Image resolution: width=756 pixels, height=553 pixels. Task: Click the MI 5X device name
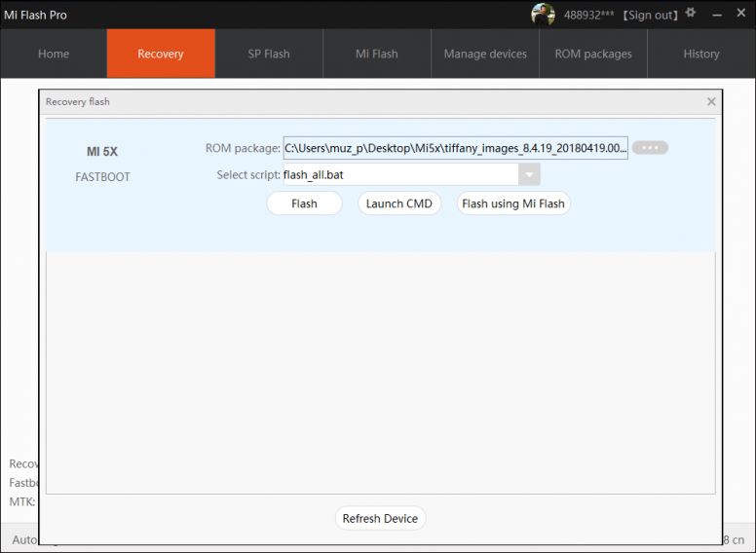coord(102,152)
